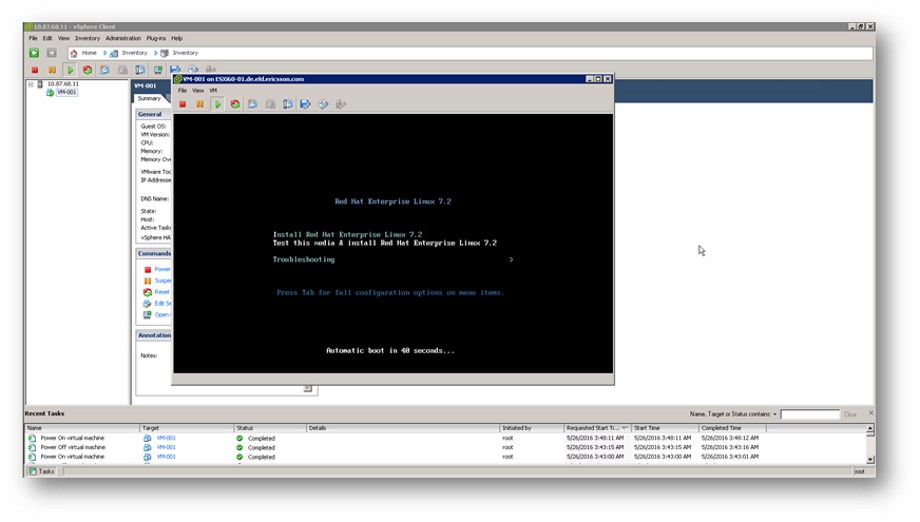Click the Reset command link in Commands panel
This screenshot has height=522, width=920.
click(161, 292)
